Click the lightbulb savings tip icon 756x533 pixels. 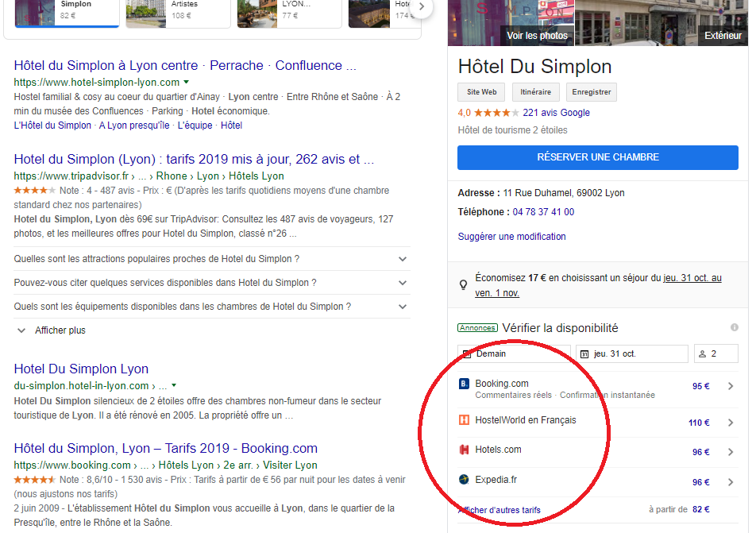tap(463, 284)
